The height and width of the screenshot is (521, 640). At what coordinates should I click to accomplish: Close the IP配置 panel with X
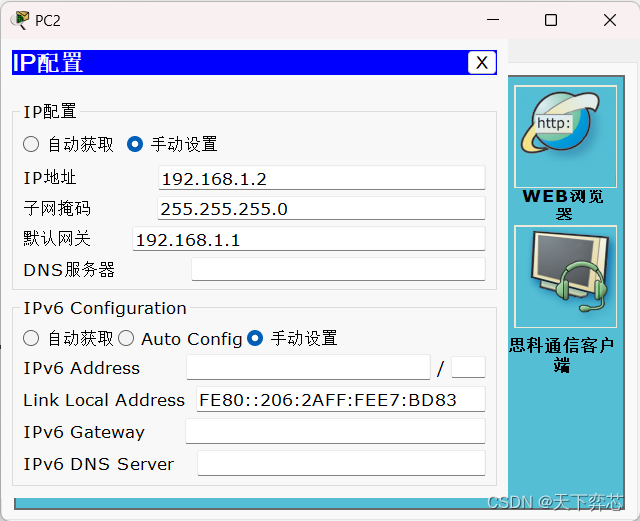coord(482,62)
